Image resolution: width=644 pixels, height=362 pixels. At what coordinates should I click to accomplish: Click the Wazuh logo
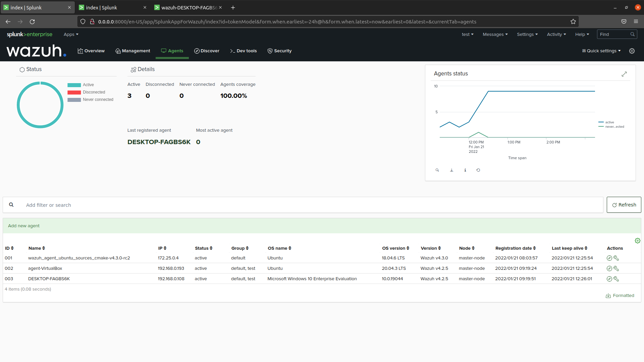pyautogui.click(x=36, y=51)
